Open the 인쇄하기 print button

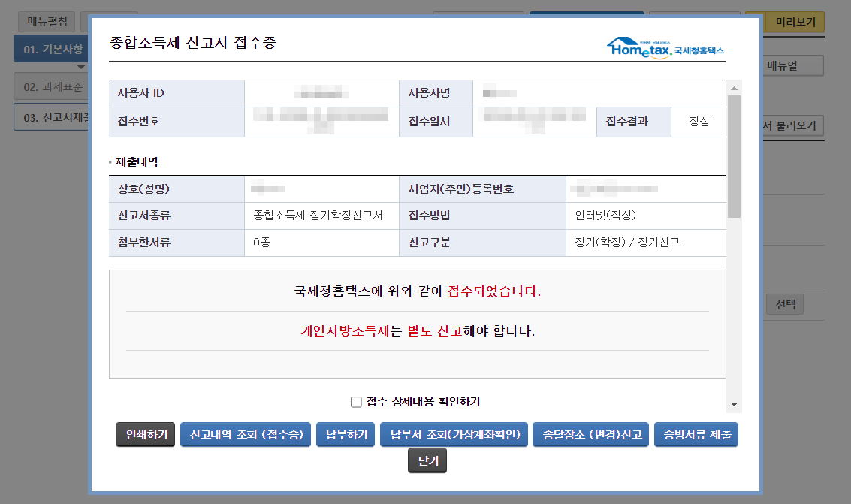[144, 434]
